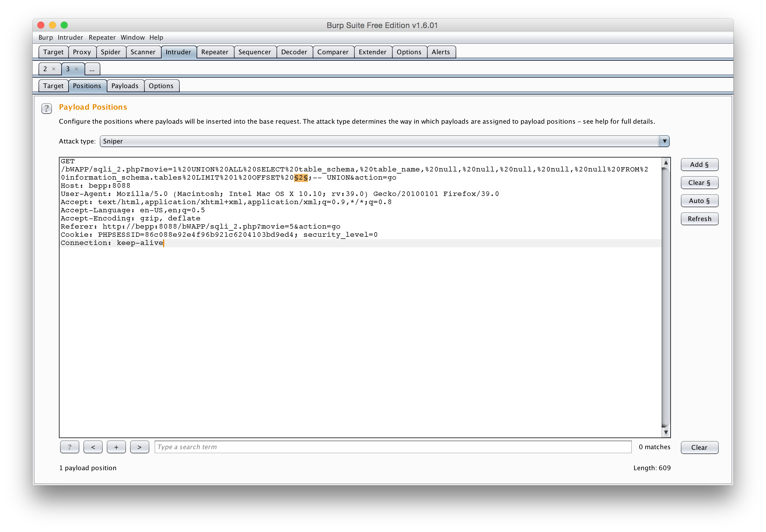The image size is (766, 532).
Task: Close Intruder attack tab 3
Action: pyautogui.click(x=76, y=69)
